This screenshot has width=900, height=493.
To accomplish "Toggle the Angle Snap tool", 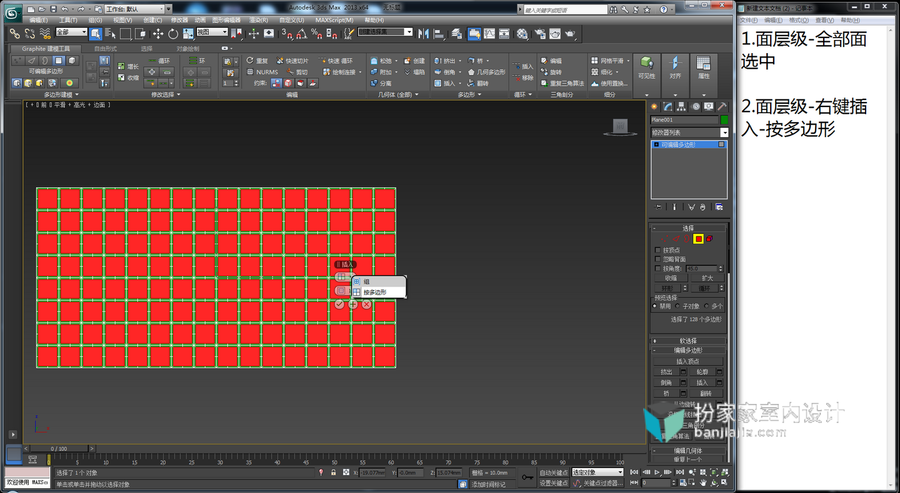I will [301, 34].
